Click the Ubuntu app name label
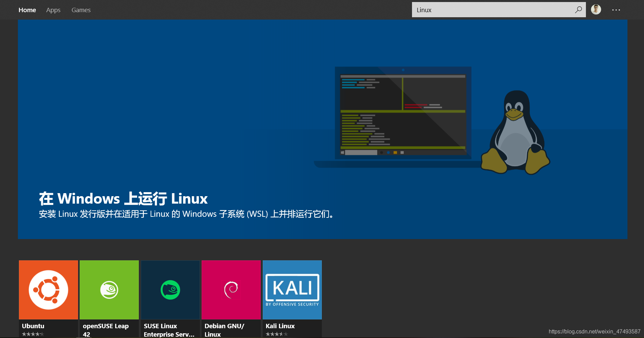Image resolution: width=644 pixels, height=338 pixels. pos(33,326)
